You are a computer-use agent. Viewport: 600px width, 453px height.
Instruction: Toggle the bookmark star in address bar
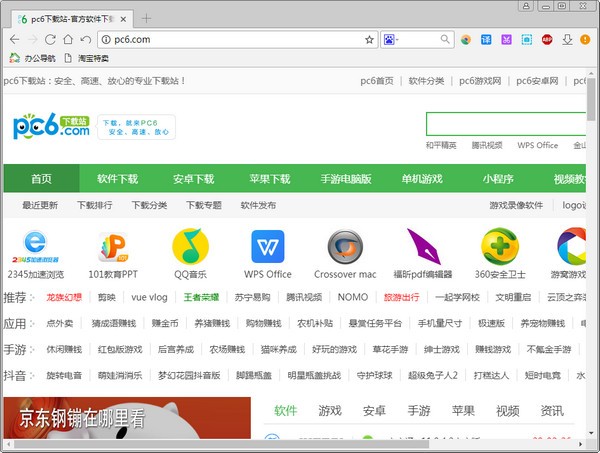[x=369, y=40]
